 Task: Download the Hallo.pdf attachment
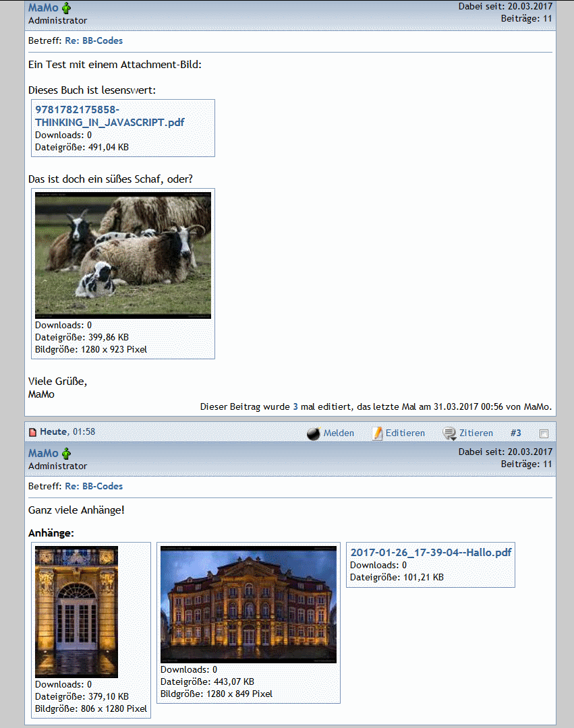430,552
